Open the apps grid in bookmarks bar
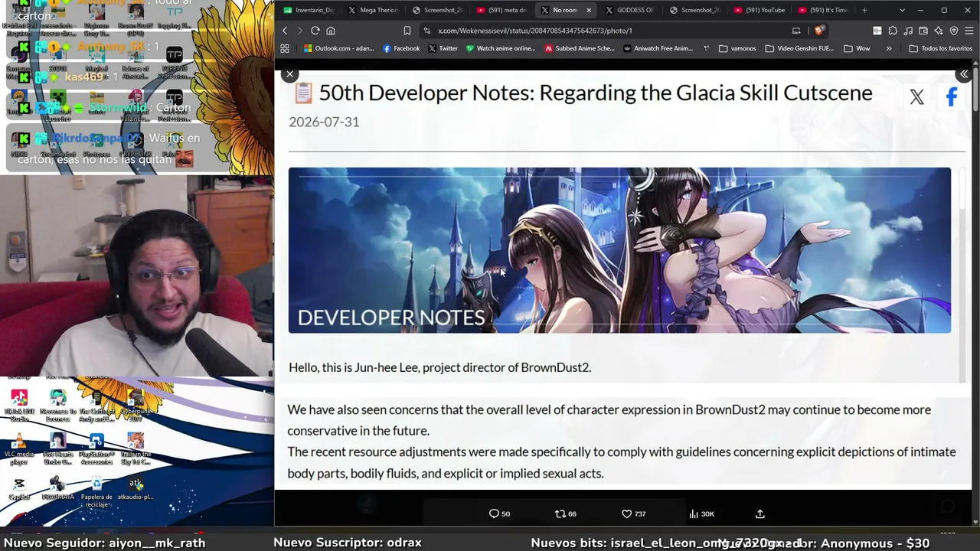980x551 pixels. 285,48
